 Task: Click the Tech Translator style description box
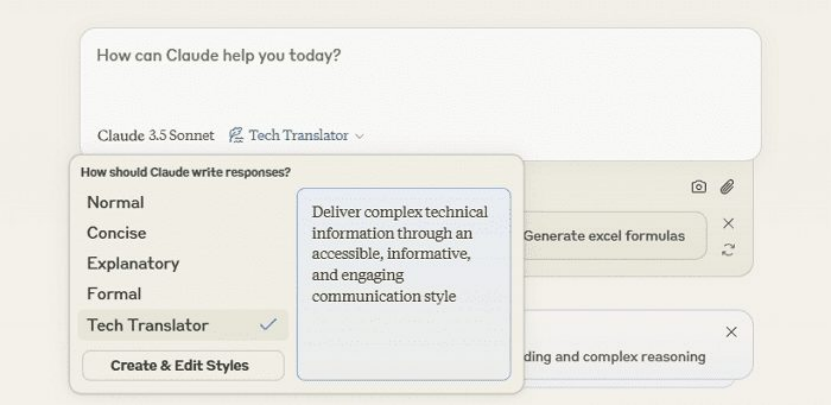(403, 284)
